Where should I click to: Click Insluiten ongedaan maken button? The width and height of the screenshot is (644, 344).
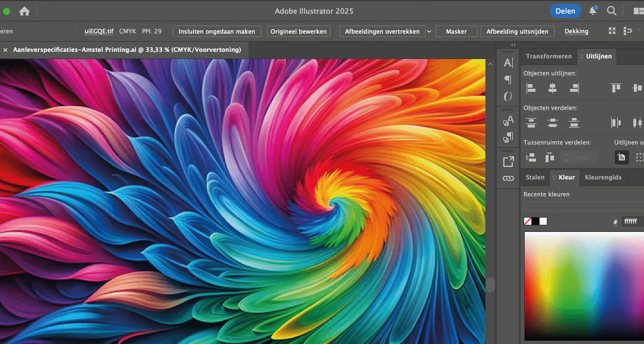click(217, 31)
